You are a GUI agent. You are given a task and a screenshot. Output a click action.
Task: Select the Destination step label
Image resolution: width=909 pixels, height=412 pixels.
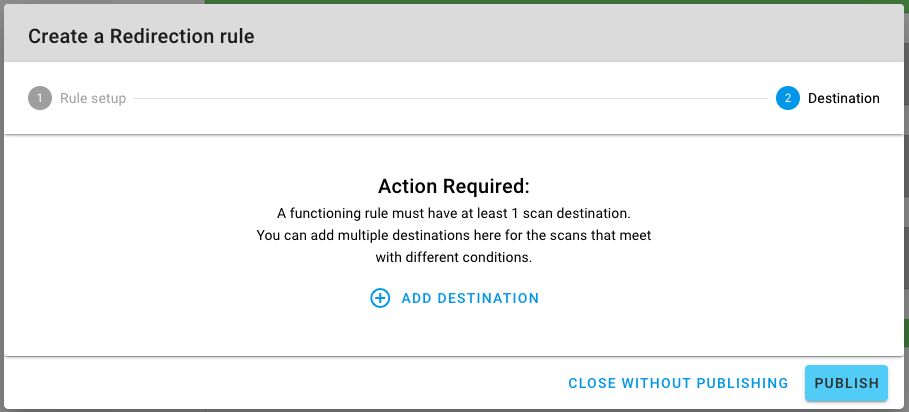[843, 98]
